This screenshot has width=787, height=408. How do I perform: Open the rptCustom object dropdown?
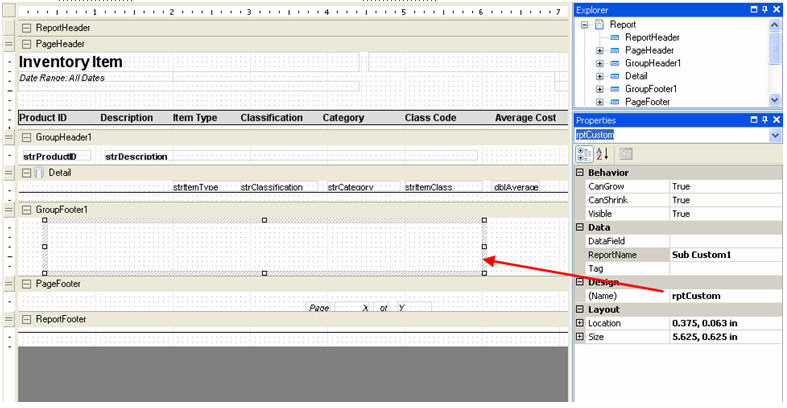click(x=775, y=134)
